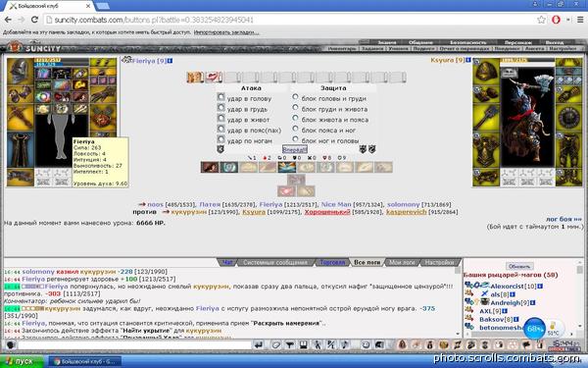Image resolution: width=588 pixels, height=368 pixels.
Task: Click the "Вперед!!!" button to attack
Action: pyautogui.click(x=294, y=149)
